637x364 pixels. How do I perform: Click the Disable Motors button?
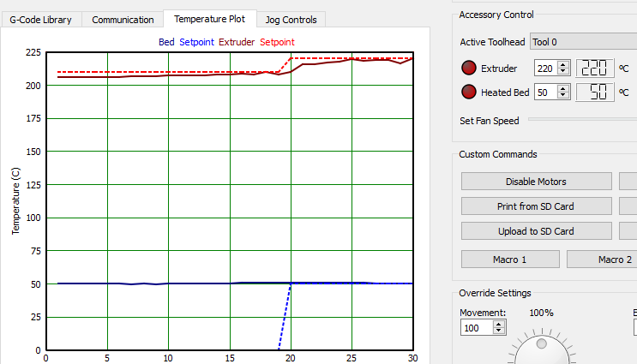[x=536, y=182]
